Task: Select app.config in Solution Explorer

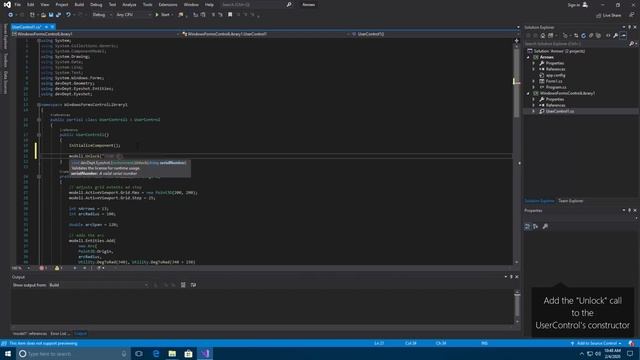Action: pos(556,75)
